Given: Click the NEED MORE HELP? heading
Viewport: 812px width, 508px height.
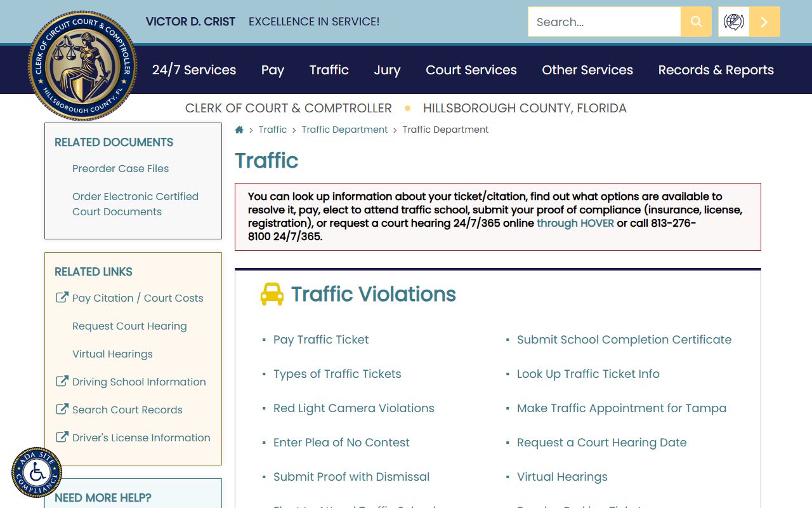Looking at the screenshot, I should click(103, 498).
